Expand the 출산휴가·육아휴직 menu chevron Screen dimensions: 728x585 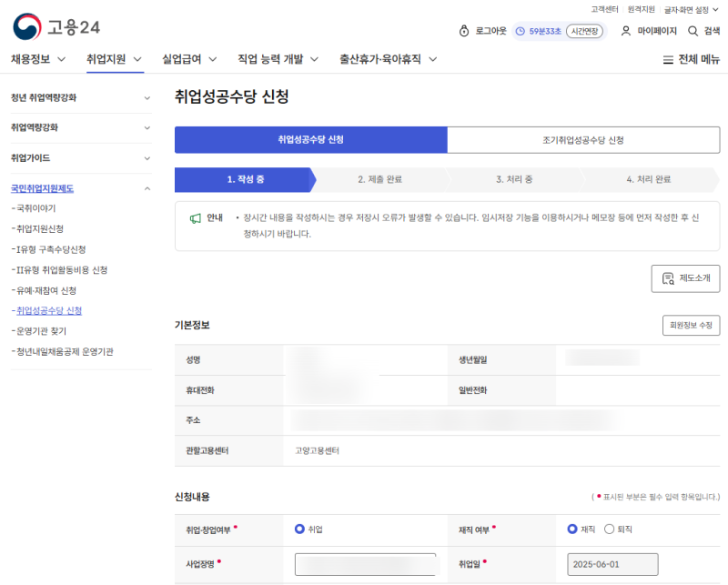(x=433, y=59)
